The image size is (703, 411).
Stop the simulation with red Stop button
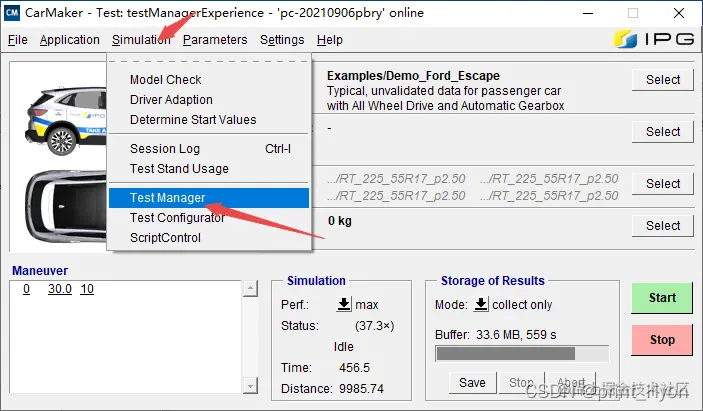[662, 340]
